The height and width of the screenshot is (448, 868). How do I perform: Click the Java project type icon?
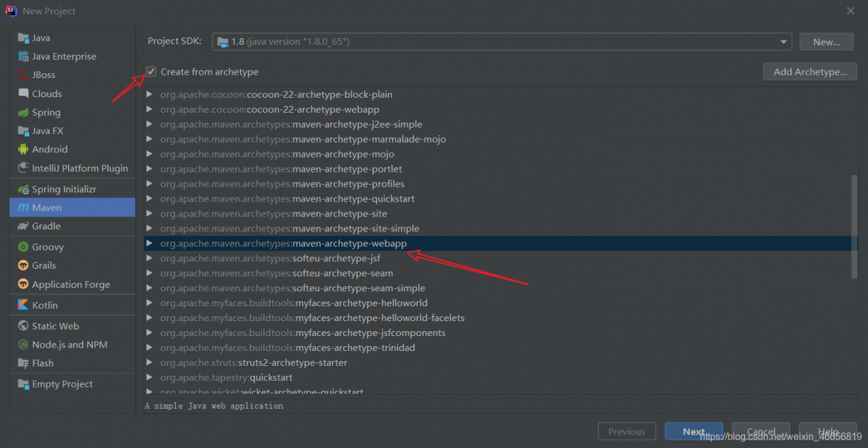23,38
